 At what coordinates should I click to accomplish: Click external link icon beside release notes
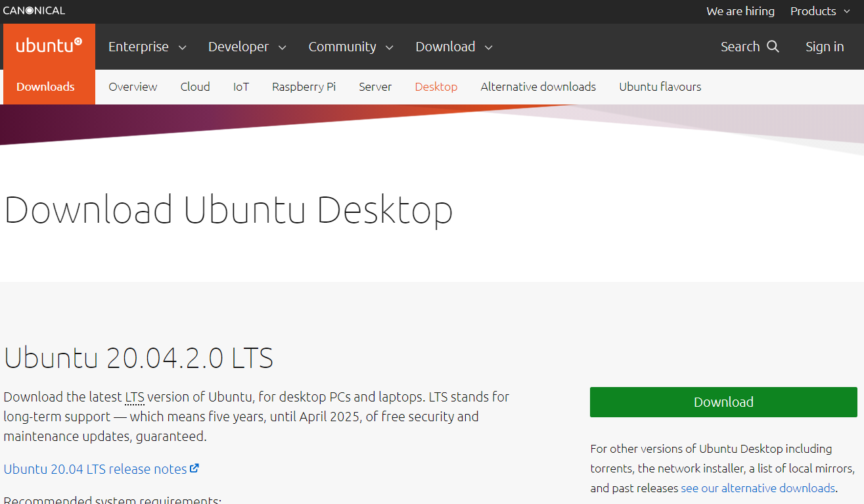click(x=194, y=469)
